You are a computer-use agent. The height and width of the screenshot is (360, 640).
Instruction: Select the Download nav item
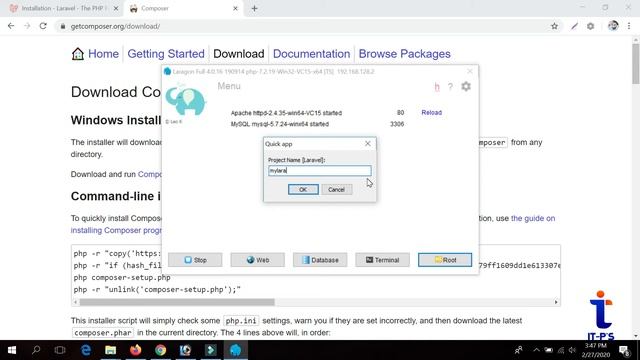pyautogui.click(x=239, y=54)
